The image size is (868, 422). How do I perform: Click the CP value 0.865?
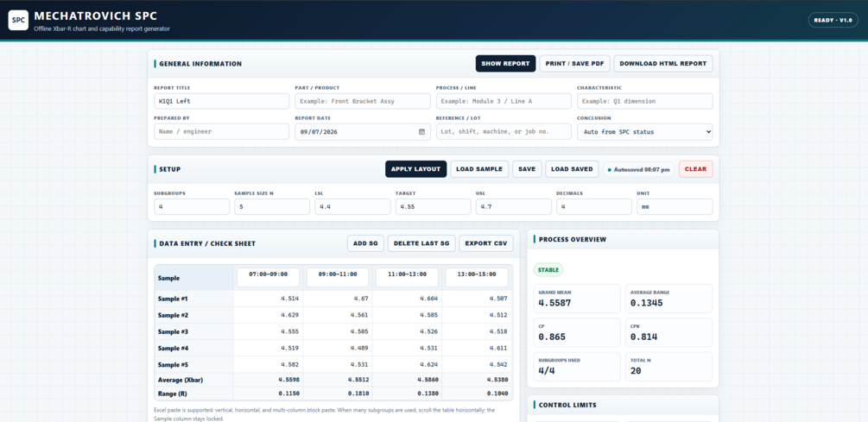pos(552,337)
